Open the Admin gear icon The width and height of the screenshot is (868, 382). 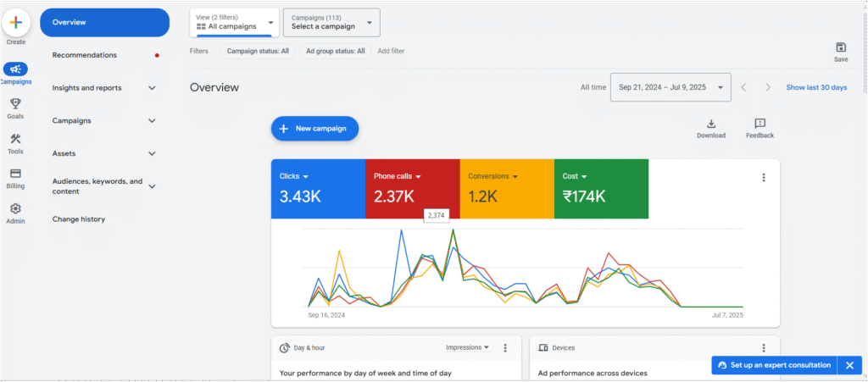15,208
